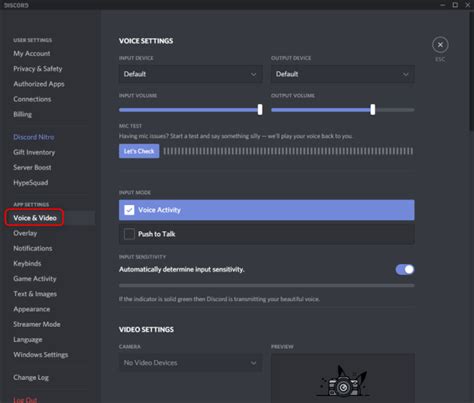
Task: Start mic test with Let's Check
Action: 139,151
